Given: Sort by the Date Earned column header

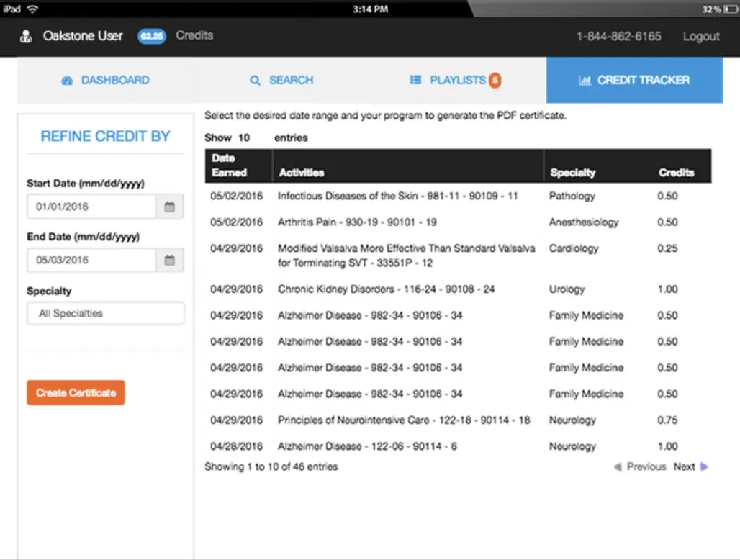Looking at the screenshot, I should [238, 166].
